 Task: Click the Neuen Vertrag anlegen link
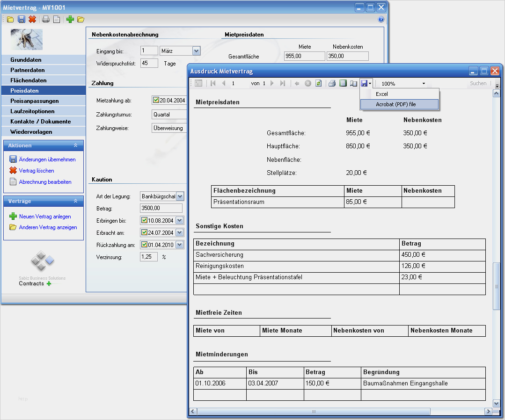click(45, 217)
